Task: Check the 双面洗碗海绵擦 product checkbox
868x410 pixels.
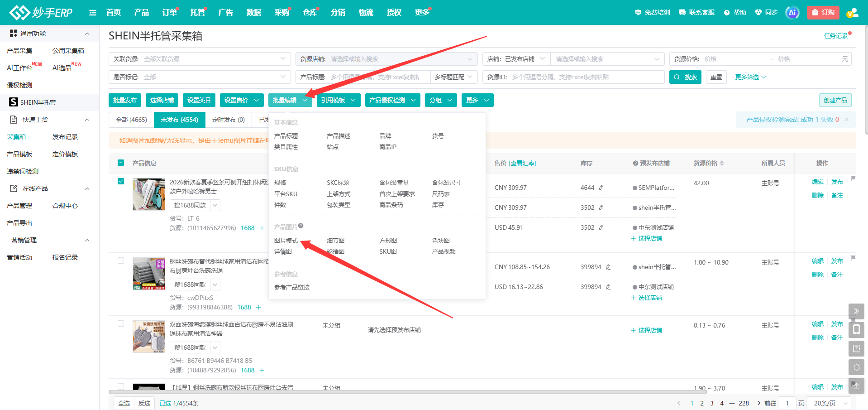Action: [121, 323]
